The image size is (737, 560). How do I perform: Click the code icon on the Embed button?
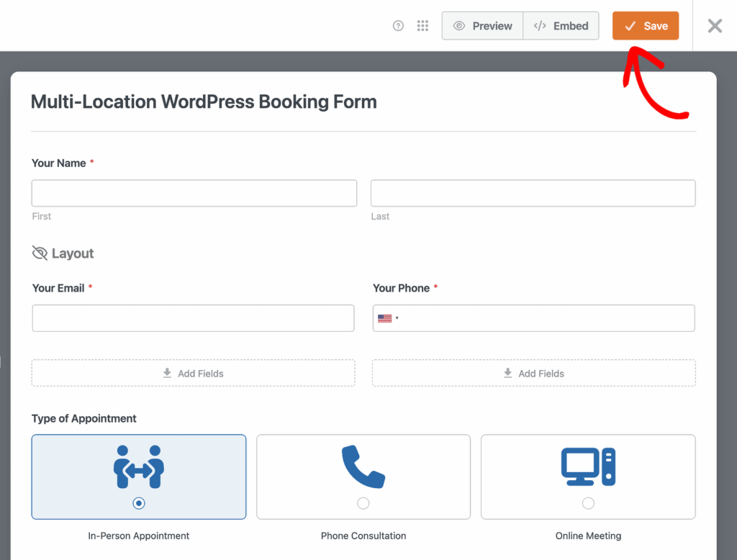(541, 25)
